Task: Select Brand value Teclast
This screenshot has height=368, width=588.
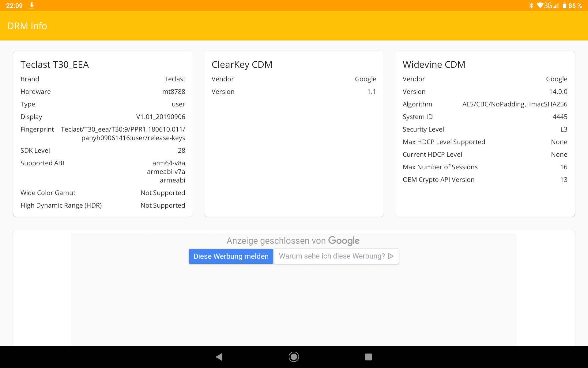Action: [175, 79]
